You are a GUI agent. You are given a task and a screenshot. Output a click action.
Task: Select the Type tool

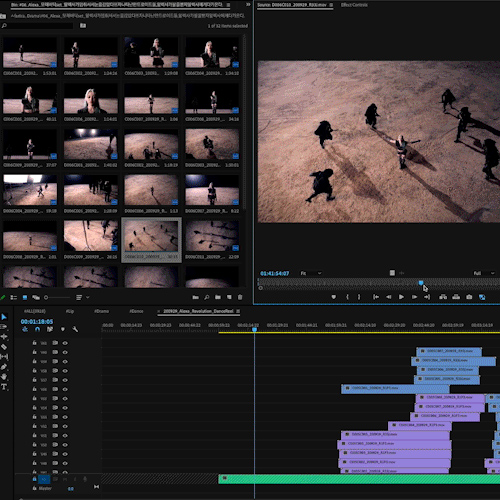point(4,387)
